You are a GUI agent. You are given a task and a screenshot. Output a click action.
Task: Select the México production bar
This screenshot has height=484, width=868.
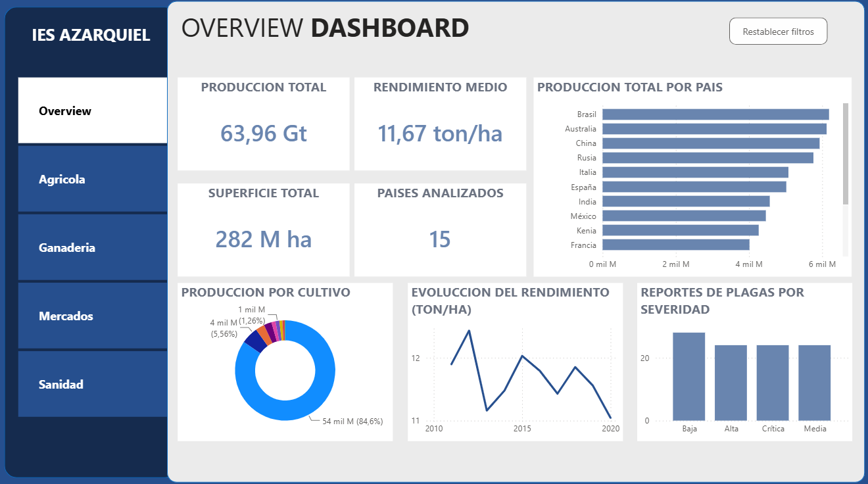(x=684, y=216)
